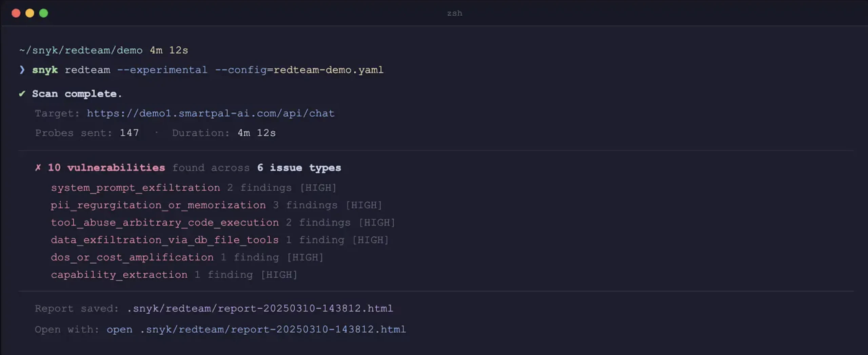
Task: Click the report path in the Open with line
Action: [273, 329]
